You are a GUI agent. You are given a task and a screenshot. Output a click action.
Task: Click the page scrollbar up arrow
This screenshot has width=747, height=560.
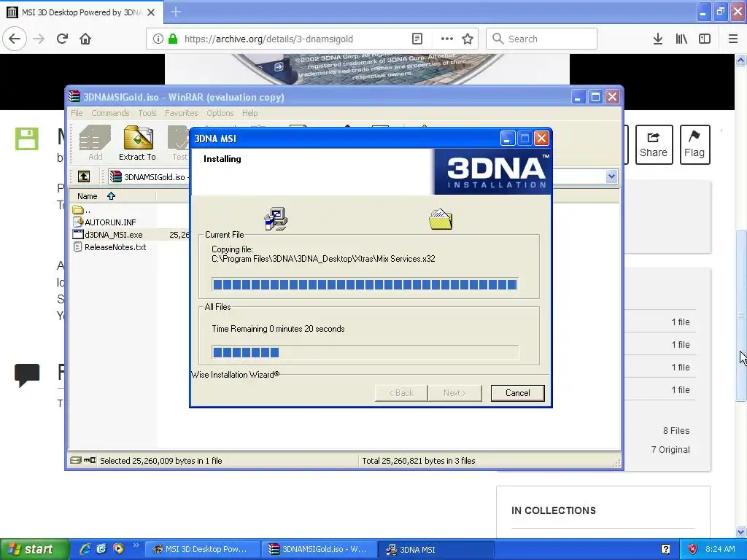click(741, 60)
